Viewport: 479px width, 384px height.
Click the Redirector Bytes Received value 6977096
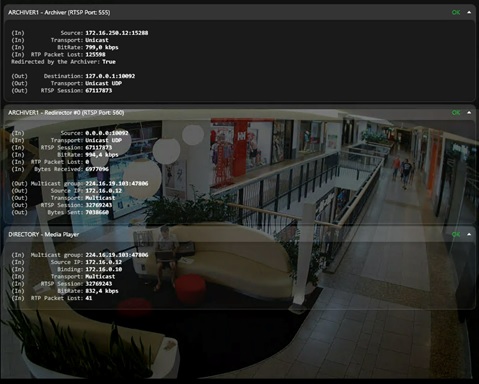pos(97,169)
